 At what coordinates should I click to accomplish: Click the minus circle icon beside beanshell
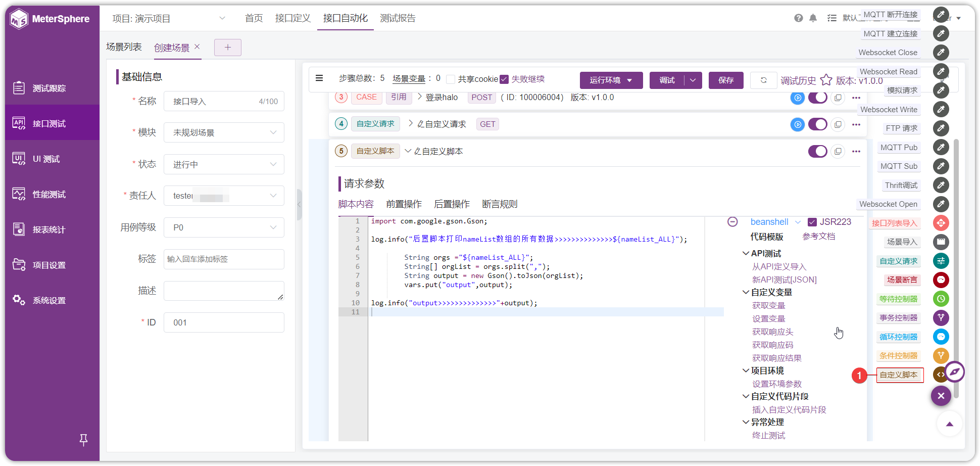pos(732,221)
